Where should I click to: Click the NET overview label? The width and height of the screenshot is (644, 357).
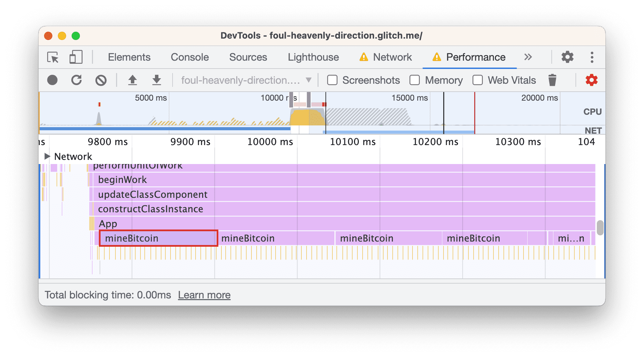pos(593,131)
